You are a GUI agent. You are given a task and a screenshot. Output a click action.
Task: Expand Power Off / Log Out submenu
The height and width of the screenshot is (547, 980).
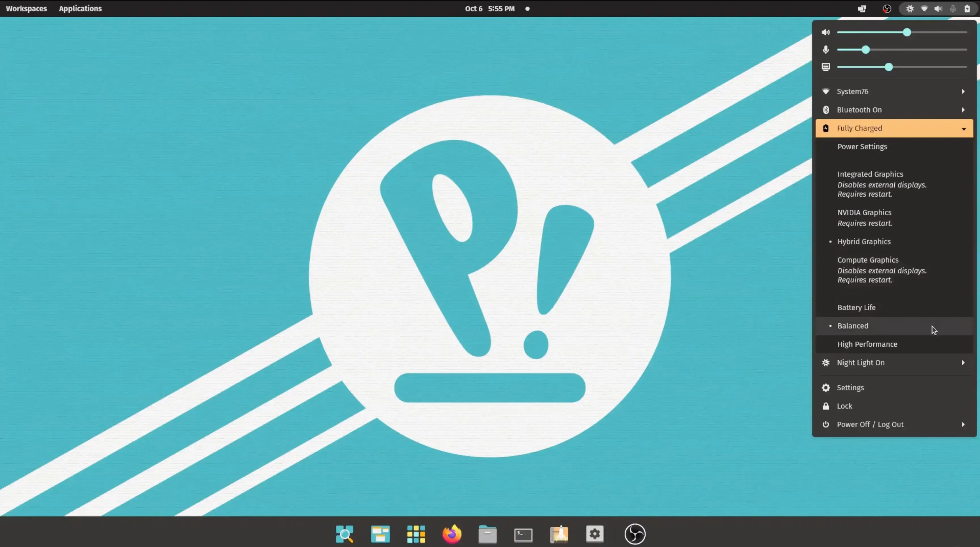click(x=894, y=424)
